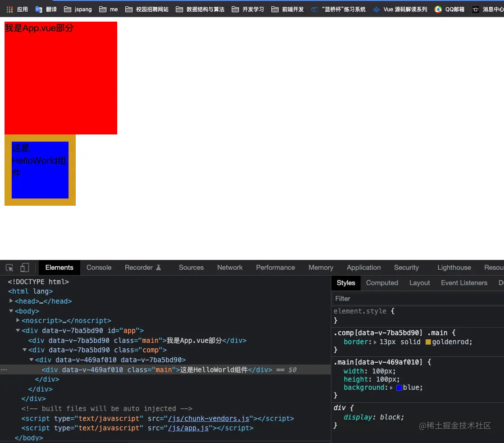
Task: Open the Network tab
Action: click(x=230, y=268)
